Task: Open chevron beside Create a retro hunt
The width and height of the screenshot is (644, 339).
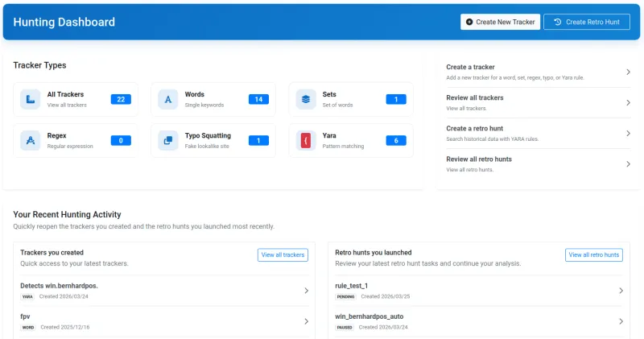Action: tap(628, 134)
